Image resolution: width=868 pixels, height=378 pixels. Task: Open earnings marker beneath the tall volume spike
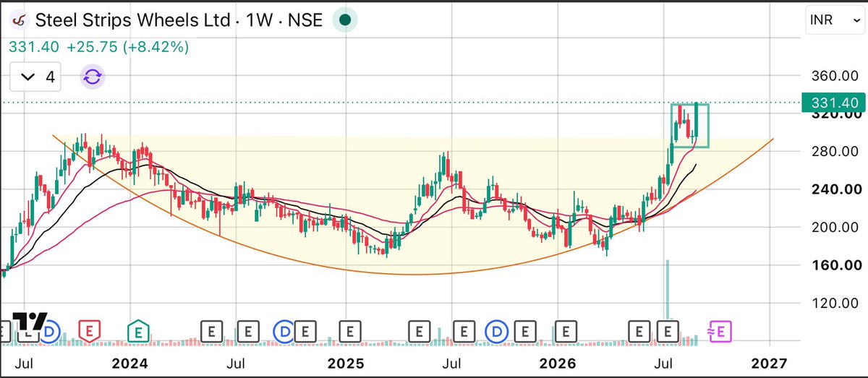pyautogui.click(x=668, y=332)
